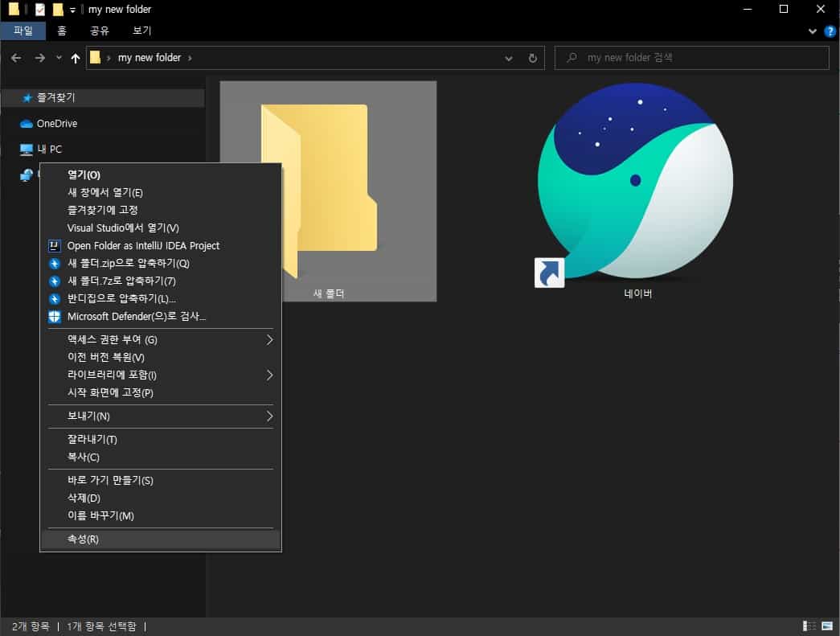This screenshot has width=840, height=636.
Task: Switch to details view in status bar
Action: (x=809, y=626)
